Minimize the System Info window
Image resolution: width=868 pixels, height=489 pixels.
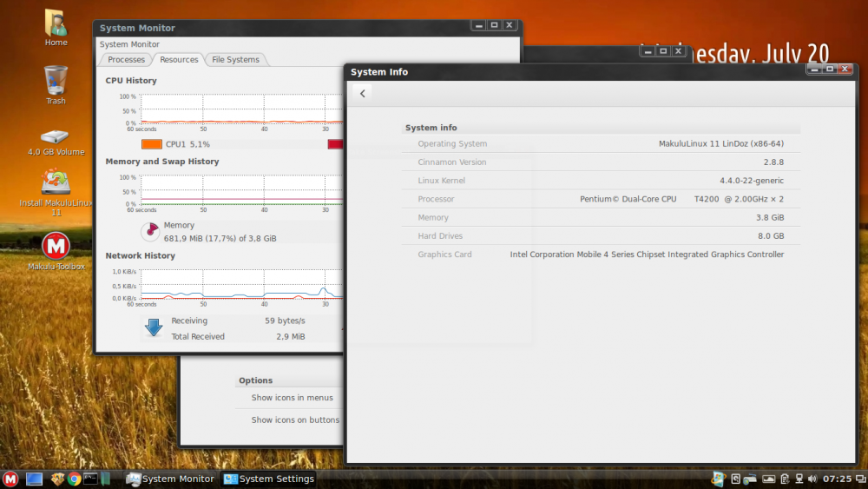[x=814, y=69]
